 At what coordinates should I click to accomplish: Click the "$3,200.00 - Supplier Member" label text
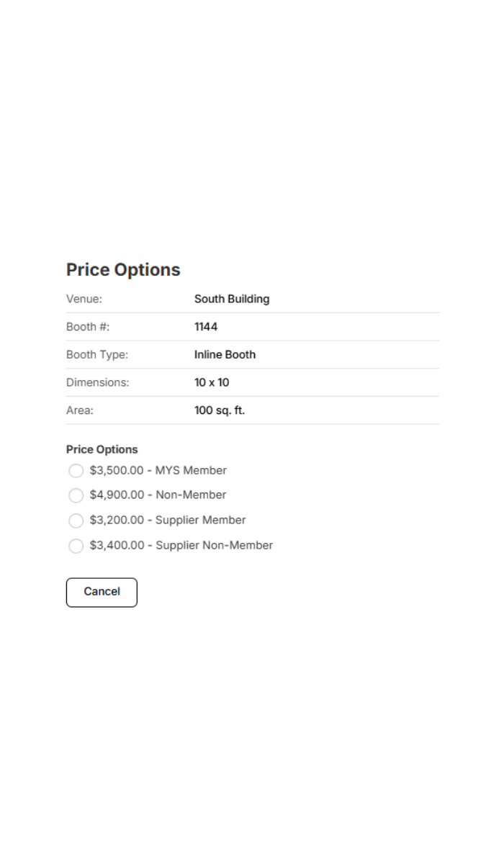(x=168, y=520)
